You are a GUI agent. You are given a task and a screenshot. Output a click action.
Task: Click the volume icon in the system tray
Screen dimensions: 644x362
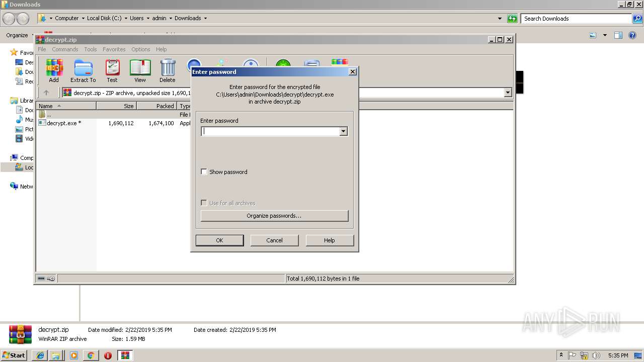pos(596,355)
